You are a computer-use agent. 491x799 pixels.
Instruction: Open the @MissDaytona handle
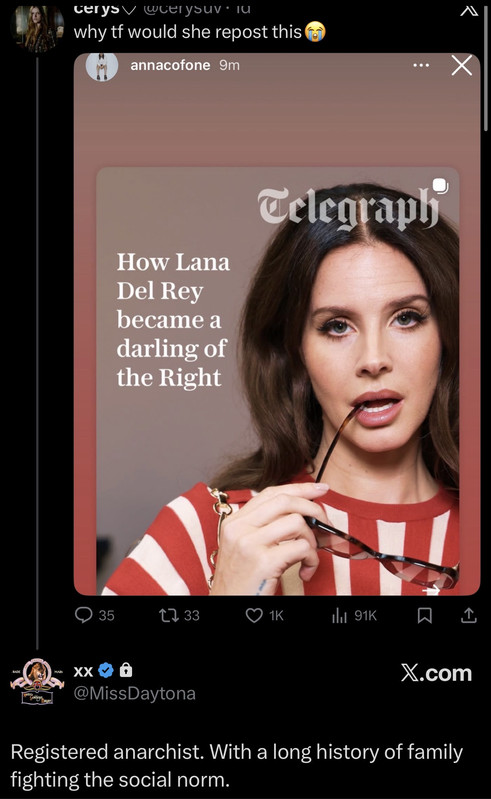pyautogui.click(x=134, y=694)
